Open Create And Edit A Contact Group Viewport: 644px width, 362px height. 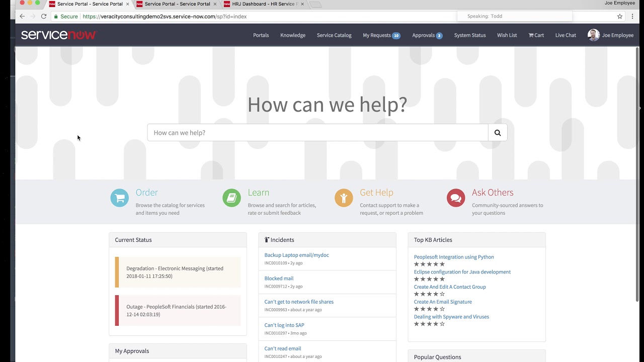(x=450, y=287)
